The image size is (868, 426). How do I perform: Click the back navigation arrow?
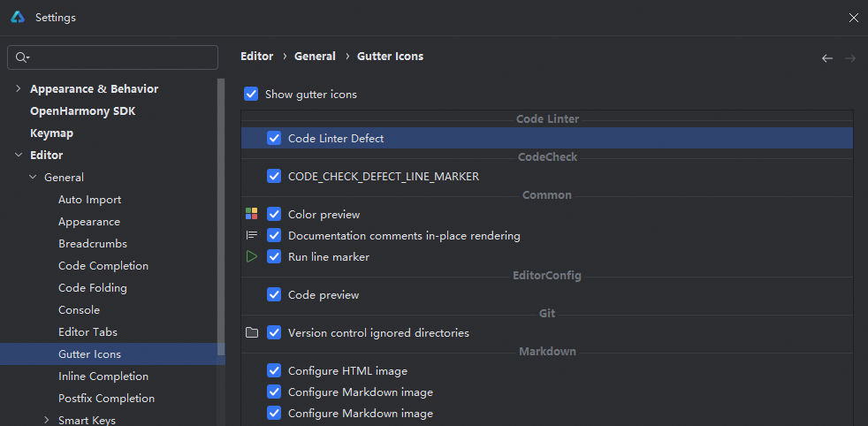click(827, 58)
